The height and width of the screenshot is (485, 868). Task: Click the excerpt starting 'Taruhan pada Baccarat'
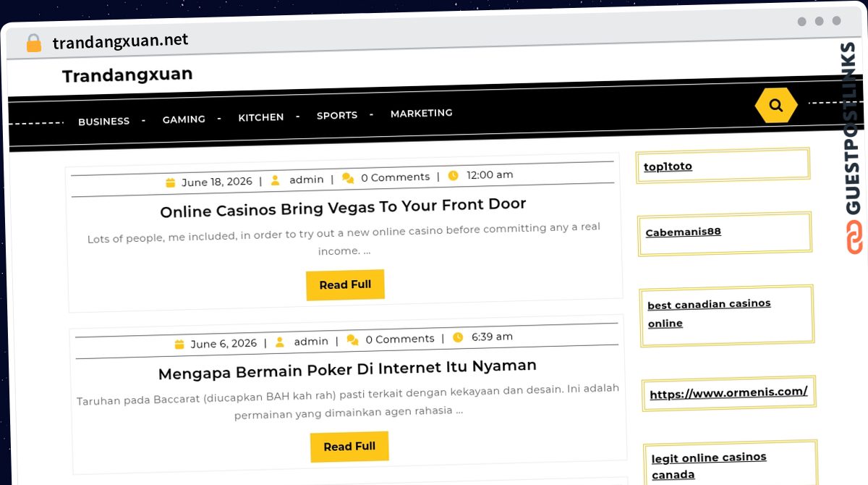pos(348,401)
